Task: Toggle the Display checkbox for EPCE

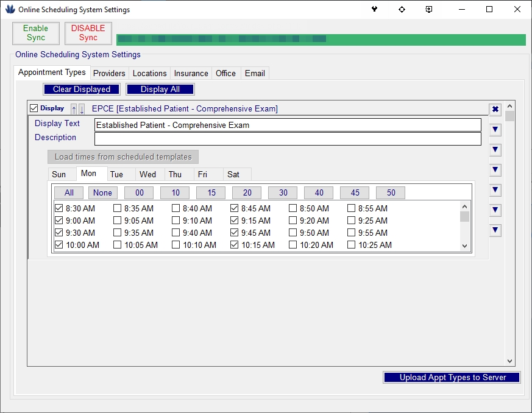Action: 34,108
